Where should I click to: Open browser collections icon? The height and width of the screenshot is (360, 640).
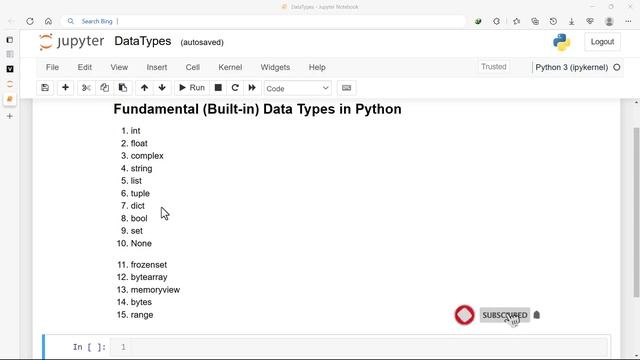(535, 21)
